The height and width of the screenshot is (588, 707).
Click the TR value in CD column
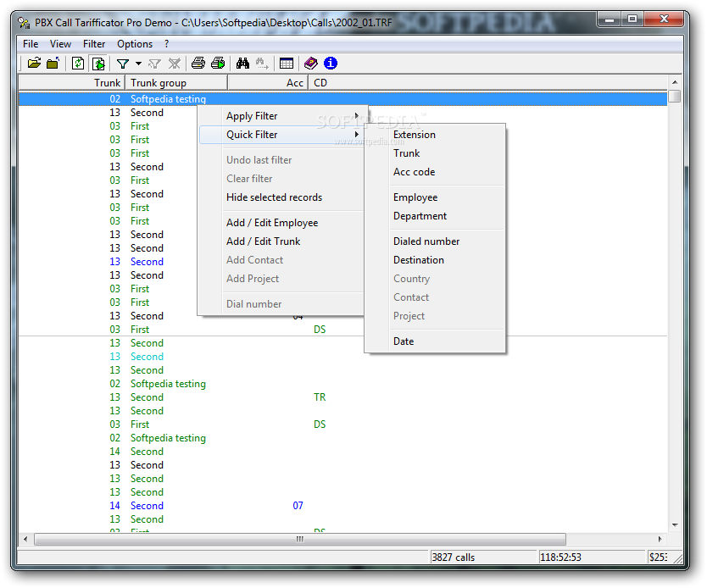(320, 397)
